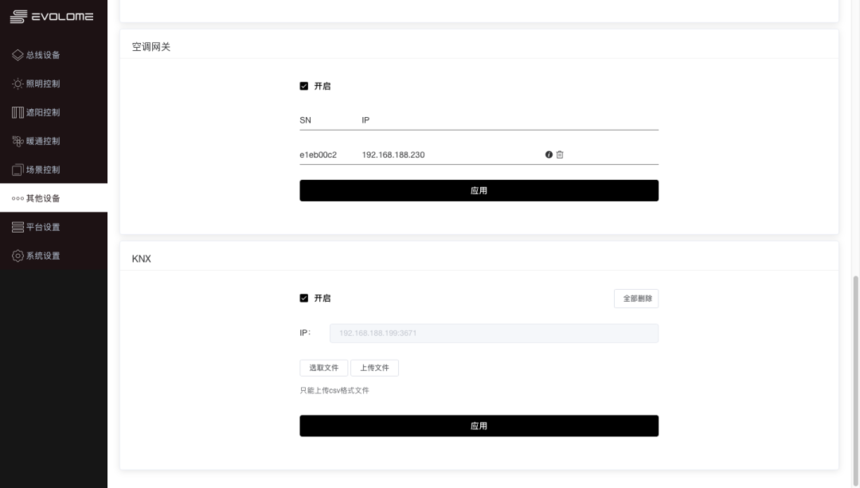Open 暖通控制 HVAC control icon

pyautogui.click(x=18, y=141)
